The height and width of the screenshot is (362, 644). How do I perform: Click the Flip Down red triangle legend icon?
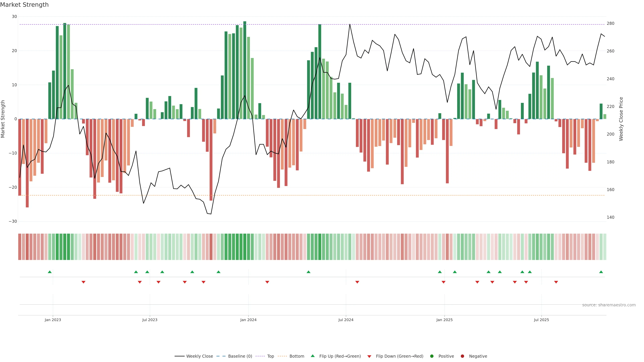[369, 356]
